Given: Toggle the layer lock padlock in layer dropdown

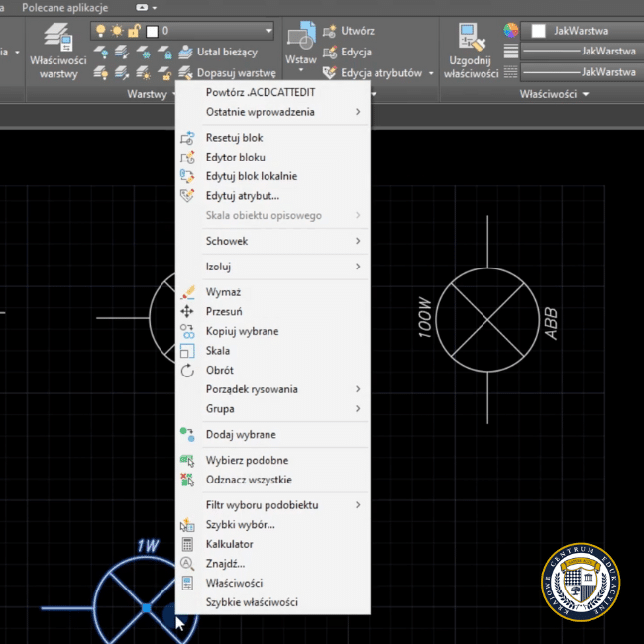Looking at the screenshot, I should pyautogui.click(x=134, y=31).
